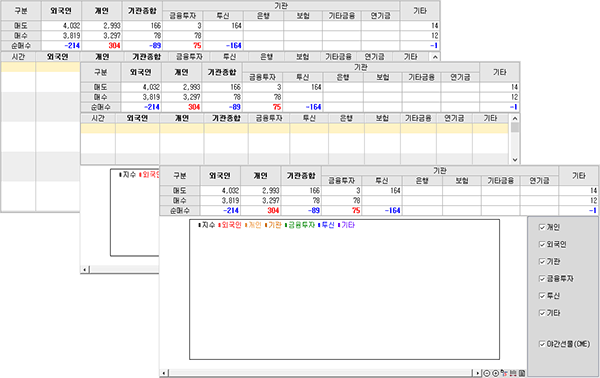Click the left arrow of front chart scrollbar
The height and width of the screenshot is (378, 600).
164,373
